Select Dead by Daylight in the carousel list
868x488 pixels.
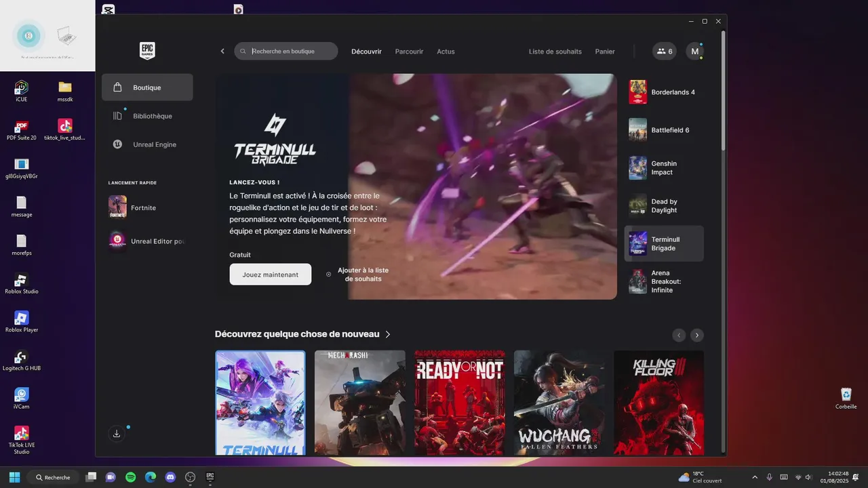664,205
